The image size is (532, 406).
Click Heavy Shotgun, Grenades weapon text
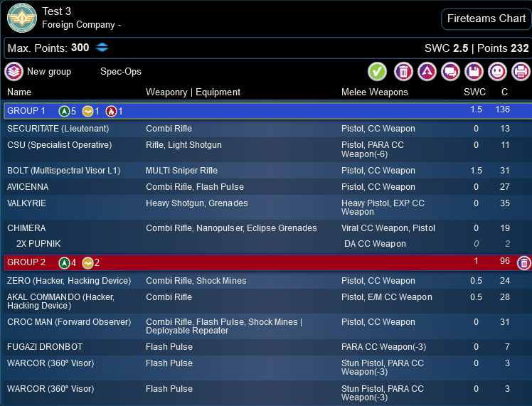point(197,203)
